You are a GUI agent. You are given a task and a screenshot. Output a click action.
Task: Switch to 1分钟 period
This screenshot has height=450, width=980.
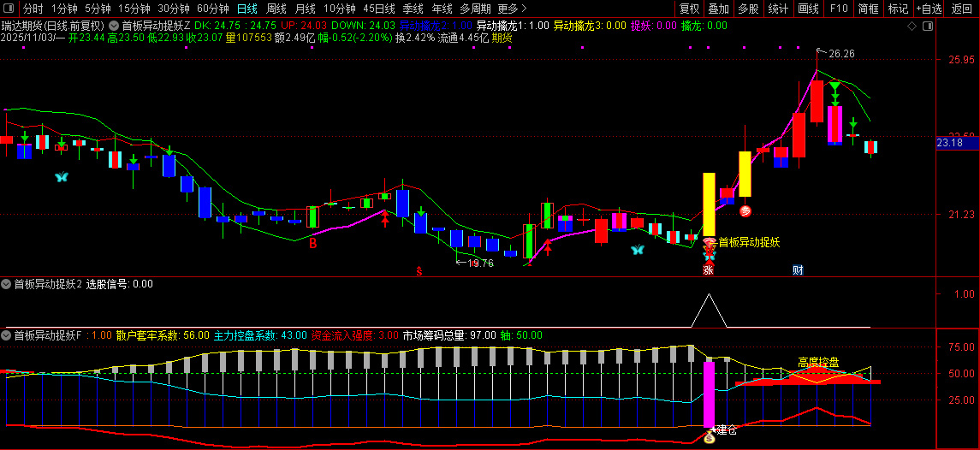tap(64, 9)
